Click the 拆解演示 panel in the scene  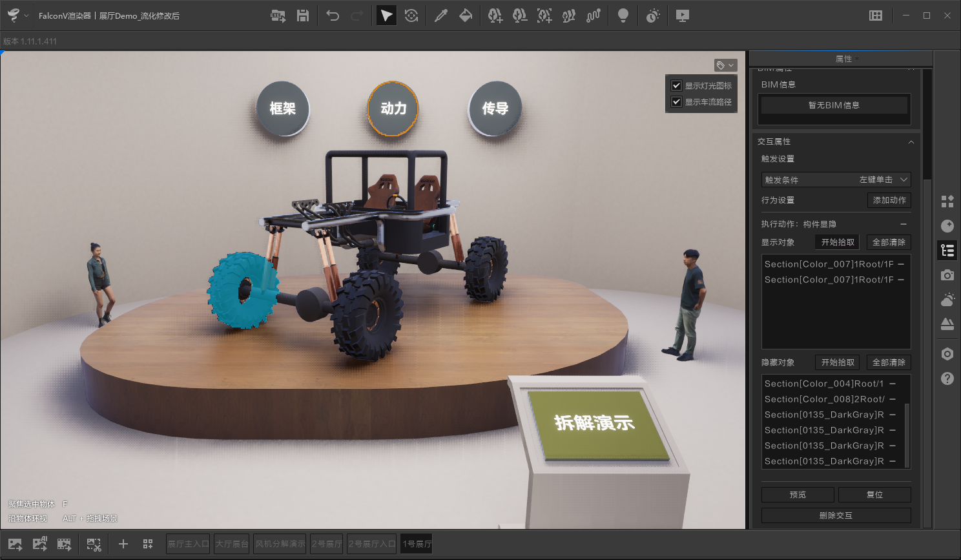coord(595,423)
